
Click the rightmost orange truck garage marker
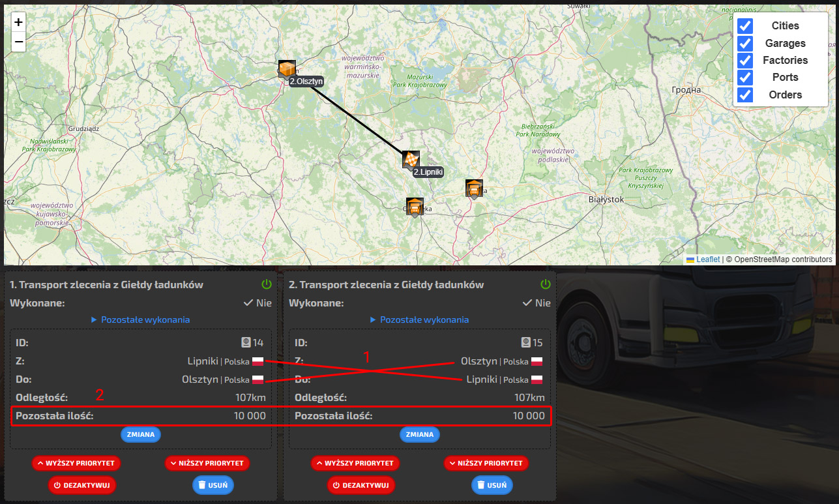tap(474, 188)
